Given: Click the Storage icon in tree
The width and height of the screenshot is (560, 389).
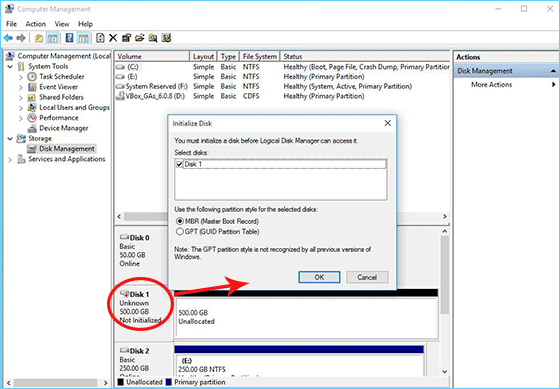Looking at the screenshot, I should click(21, 138).
